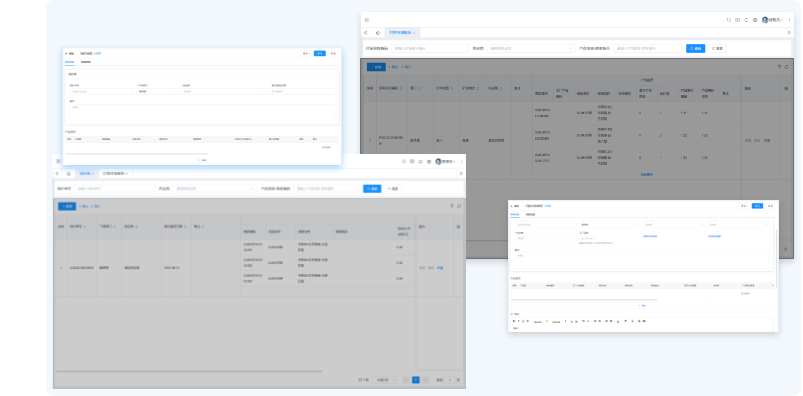The image size is (803, 396).
Task: Go to home icon tab in single-tab window
Action: coord(378,32)
